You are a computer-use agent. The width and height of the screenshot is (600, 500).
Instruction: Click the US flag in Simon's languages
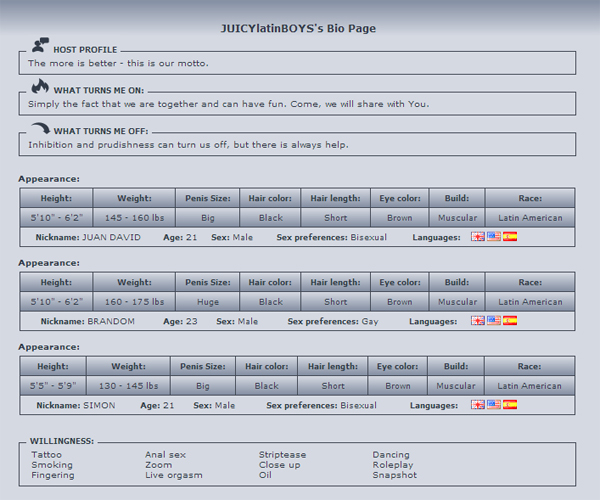click(494, 405)
